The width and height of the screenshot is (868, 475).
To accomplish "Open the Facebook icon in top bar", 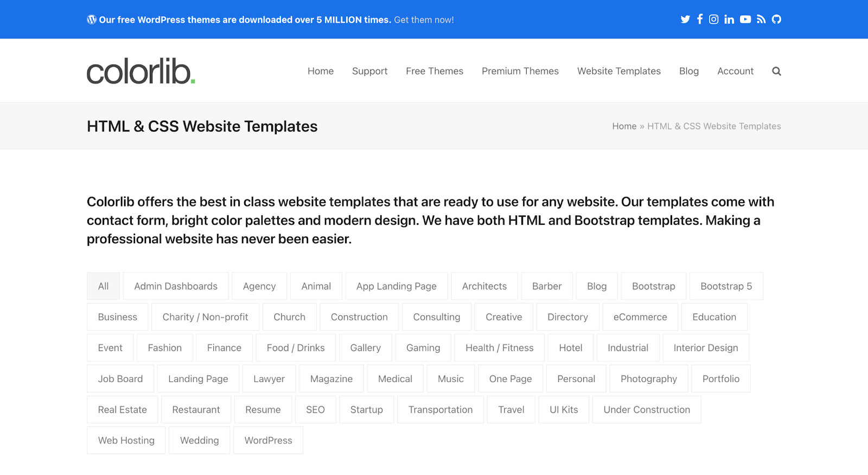I will 700,20.
